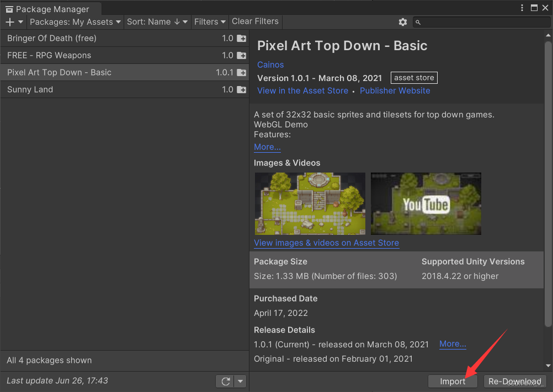The width and height of the screenshot is (553, 392).
Task: Click the package search field
Action: 481,22
